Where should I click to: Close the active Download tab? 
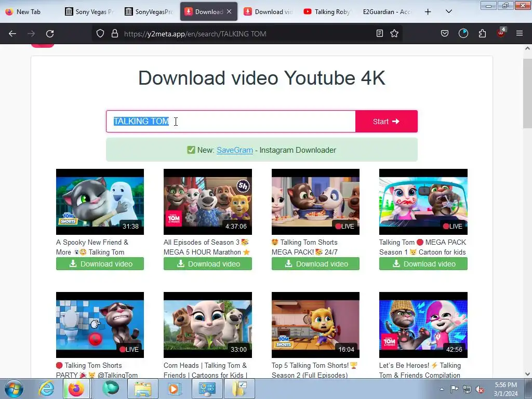click(x=229, y=11)
